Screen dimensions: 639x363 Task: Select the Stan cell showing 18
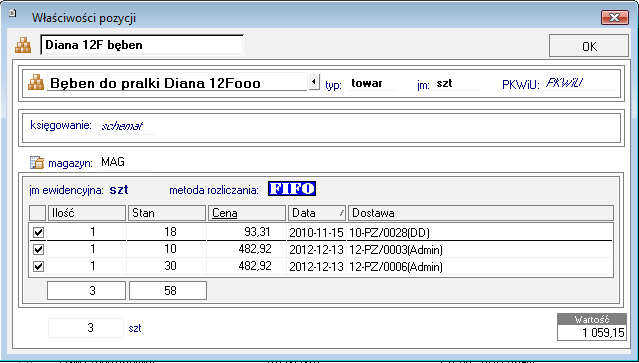167,232
